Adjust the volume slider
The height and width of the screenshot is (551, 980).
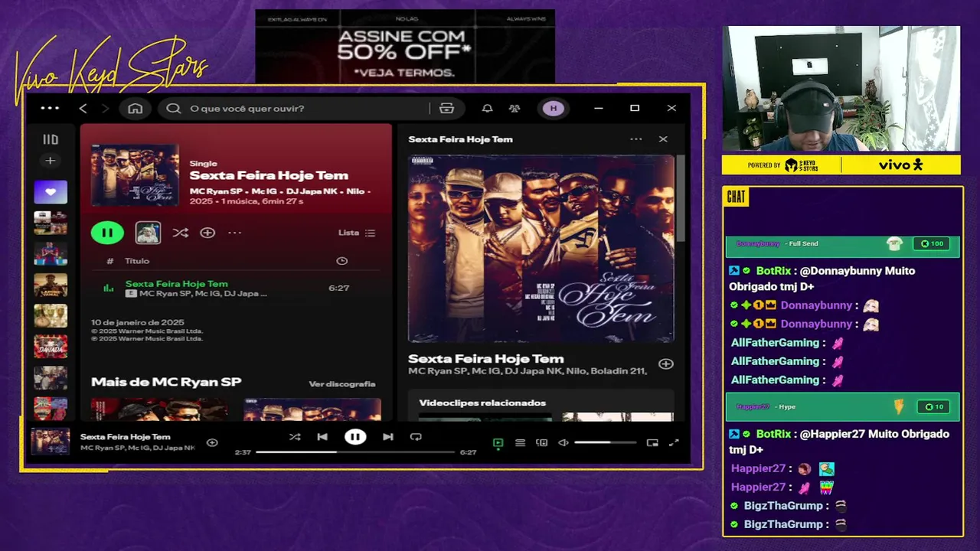pos(605,442)
